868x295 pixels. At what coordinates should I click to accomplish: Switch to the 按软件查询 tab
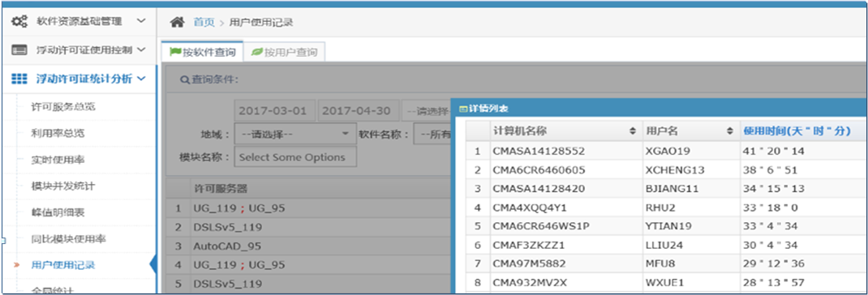[x=202, y=53]
